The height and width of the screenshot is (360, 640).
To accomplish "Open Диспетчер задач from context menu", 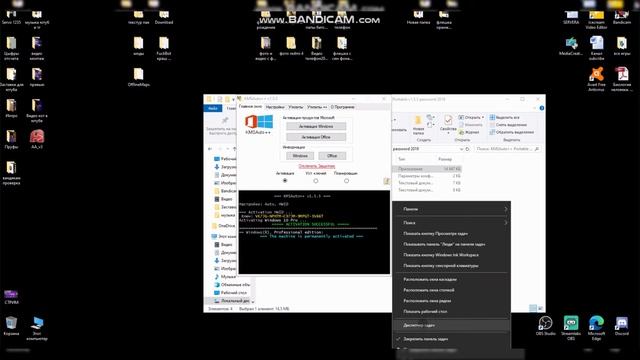I will 451,325.
